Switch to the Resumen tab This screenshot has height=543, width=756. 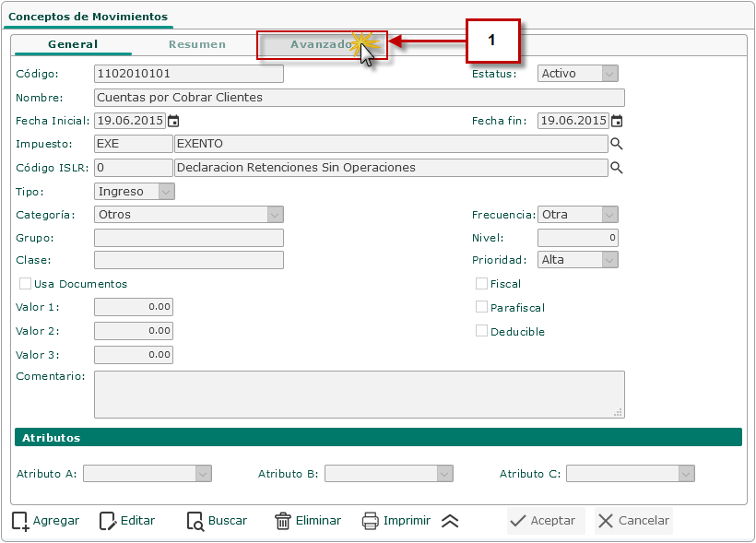pos(197,44)
